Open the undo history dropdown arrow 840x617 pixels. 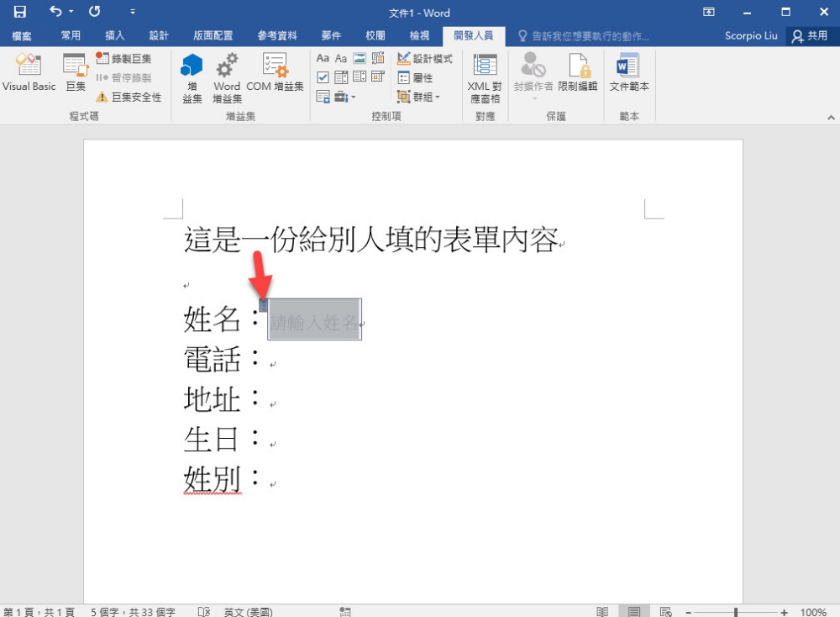tap(71, 11)
